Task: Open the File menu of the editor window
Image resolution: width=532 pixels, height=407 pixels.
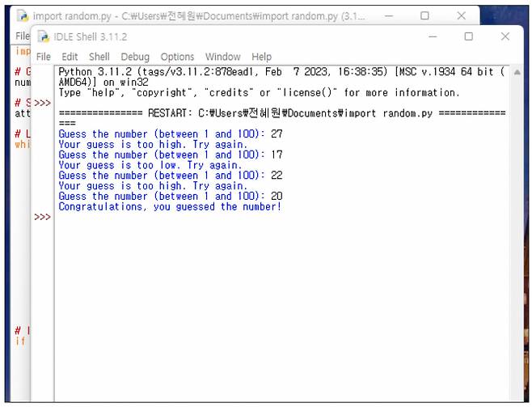Action: (22, 36)
